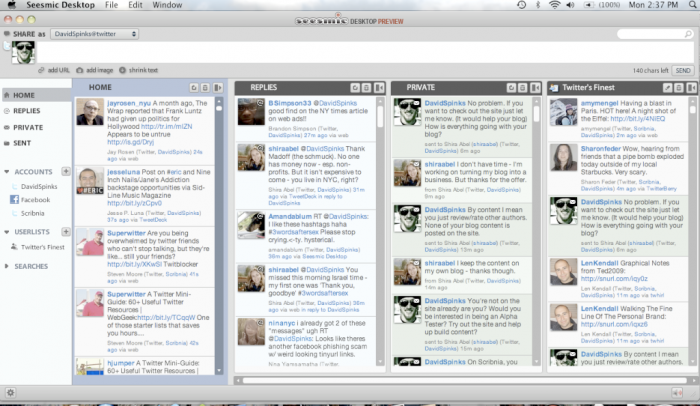Screen dimensions: 700x406
Task: Open the Window menu
Action: point(167,5)
